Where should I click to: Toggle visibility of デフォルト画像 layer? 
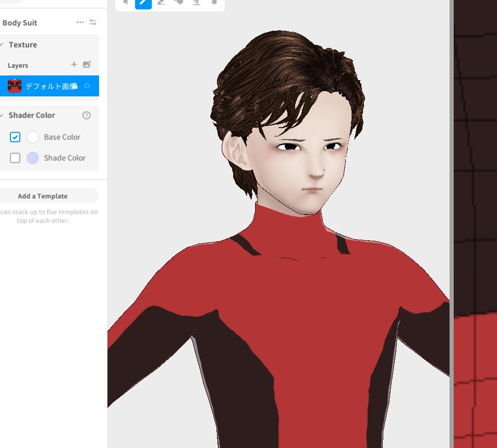click(87, 86)
